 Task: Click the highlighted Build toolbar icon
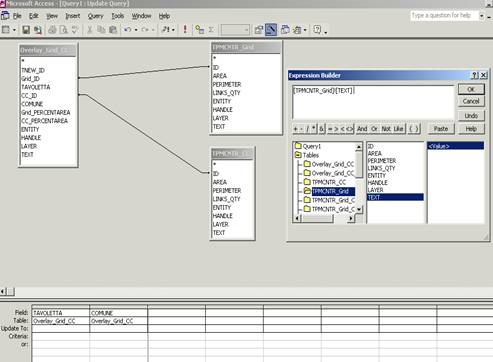pos(271,30)
